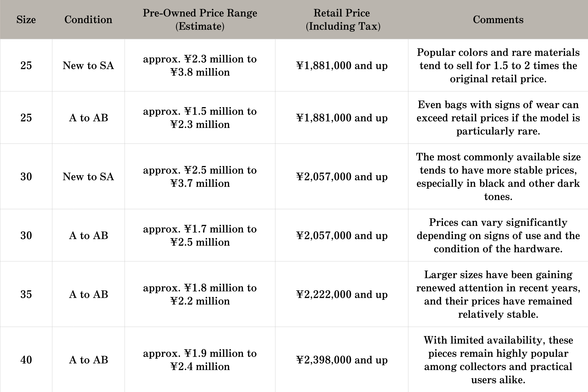The width and height of the screenshot is (588, 392).
Task: Select the ¥2.5 million to ¥3.7 million cell
Action: pyautogui.click(x=200, y=177)
